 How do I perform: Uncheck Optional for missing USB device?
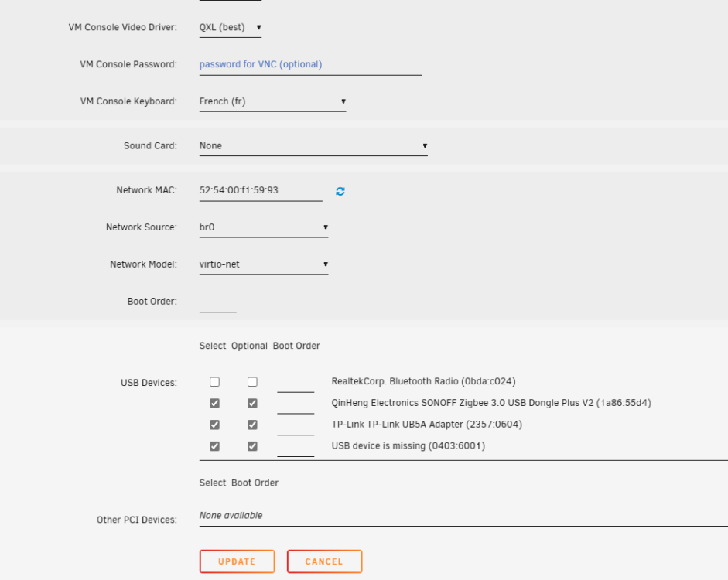(x=252, y=446)
